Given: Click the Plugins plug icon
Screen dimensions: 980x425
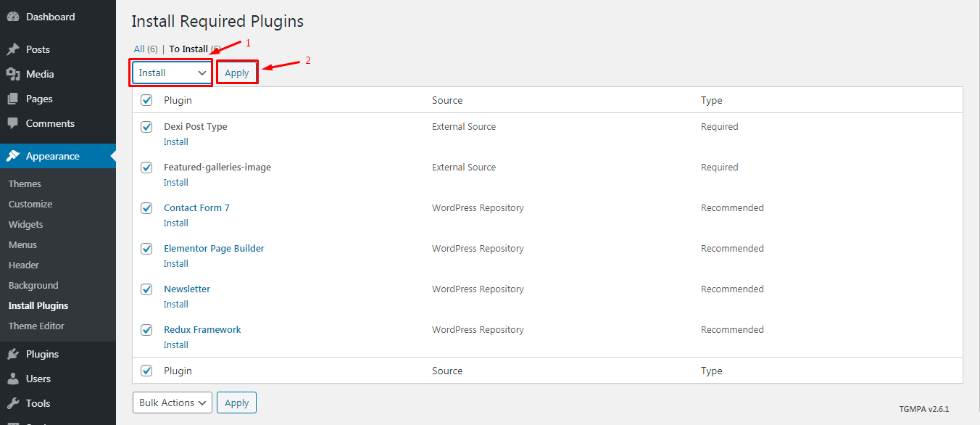Looking at the screenshot, I should (13, 354).
